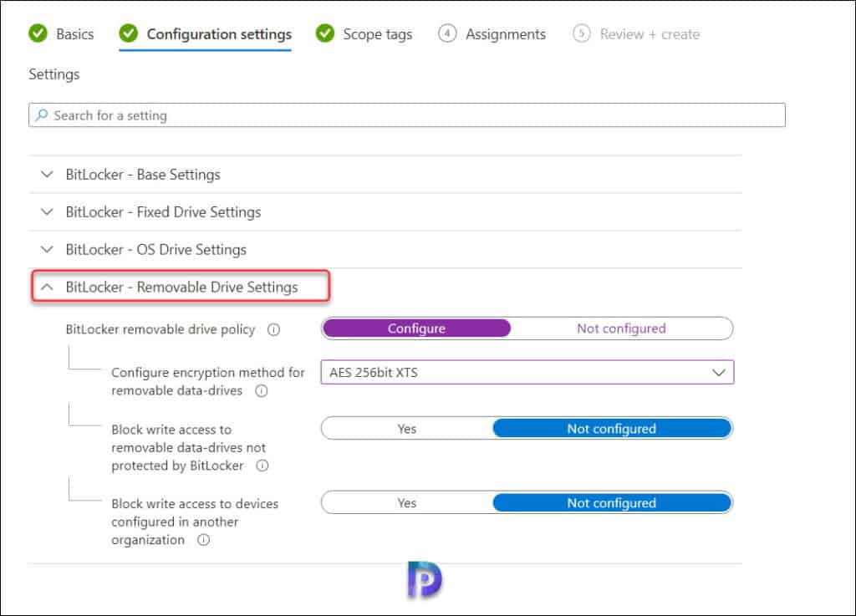Click the info icon under organization write access setting

pyautogui.click(x=204, y=540)
